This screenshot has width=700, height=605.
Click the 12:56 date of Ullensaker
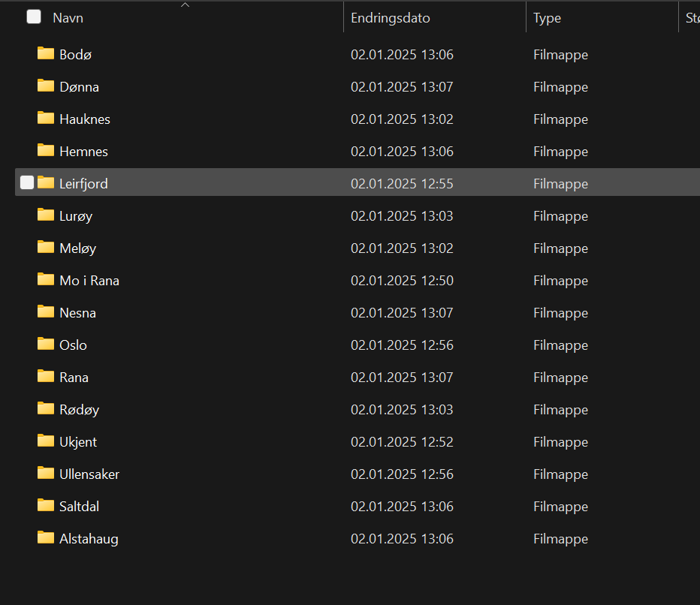click(402, 474)
